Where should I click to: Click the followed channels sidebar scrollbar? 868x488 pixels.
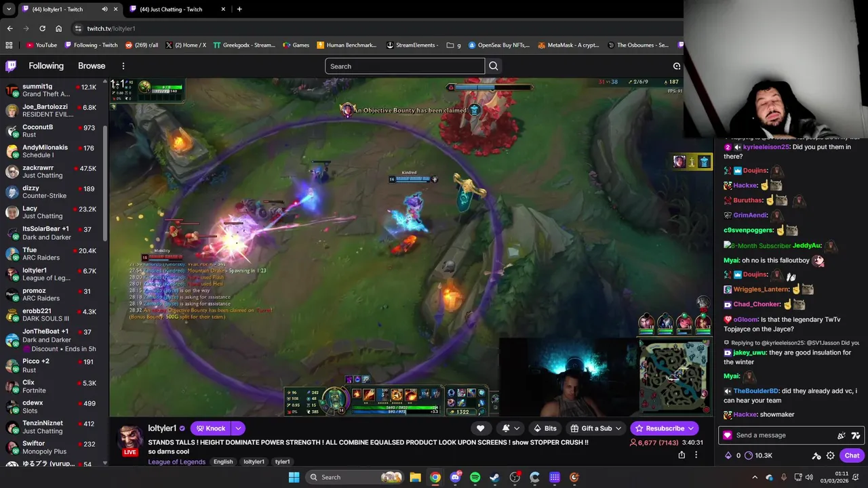click(x=105, y=183)
